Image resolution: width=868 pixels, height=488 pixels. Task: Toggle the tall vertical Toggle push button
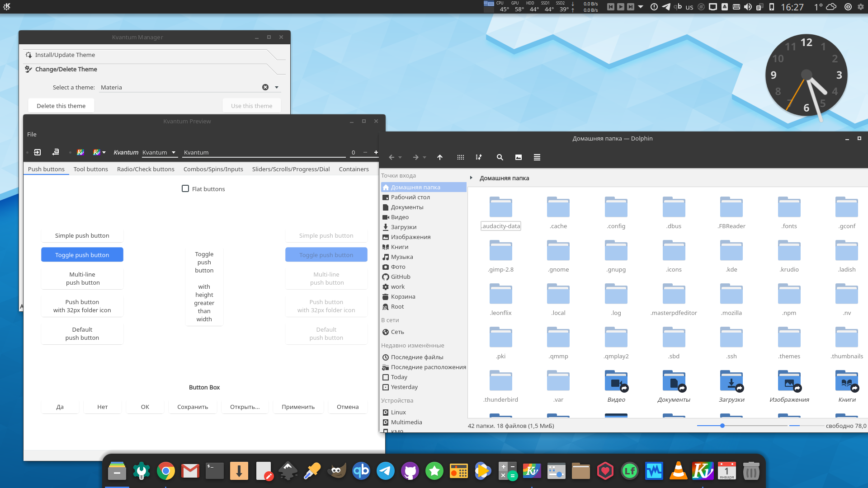(x=204, y=286)
